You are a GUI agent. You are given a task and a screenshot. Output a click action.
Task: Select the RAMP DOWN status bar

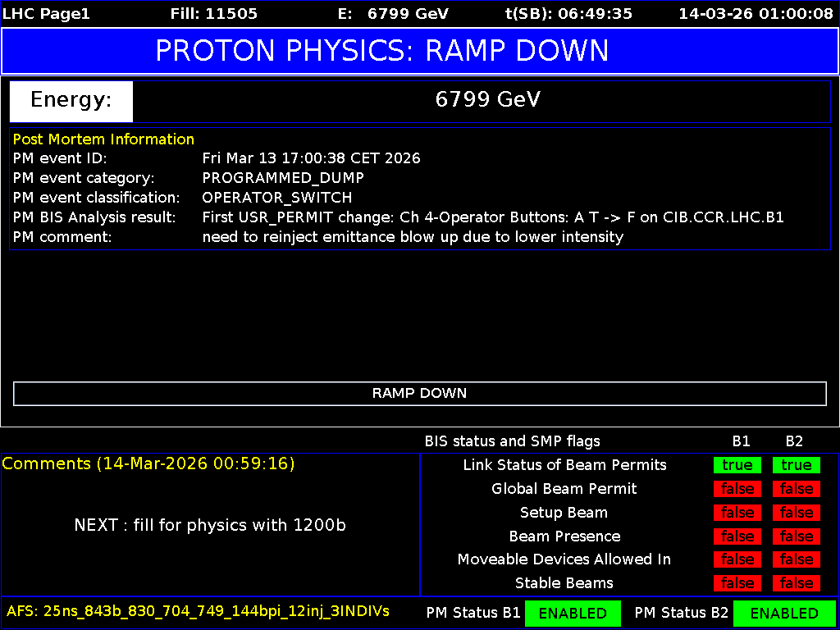click(419, 394)
